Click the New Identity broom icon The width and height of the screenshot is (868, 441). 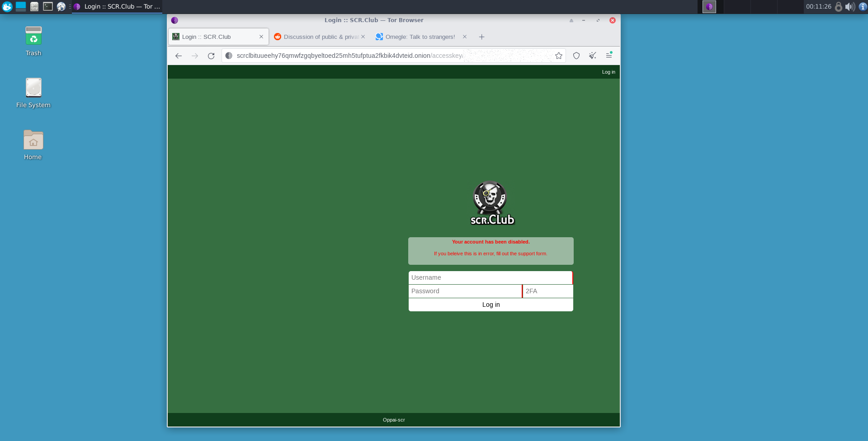(x=593, y=56)
